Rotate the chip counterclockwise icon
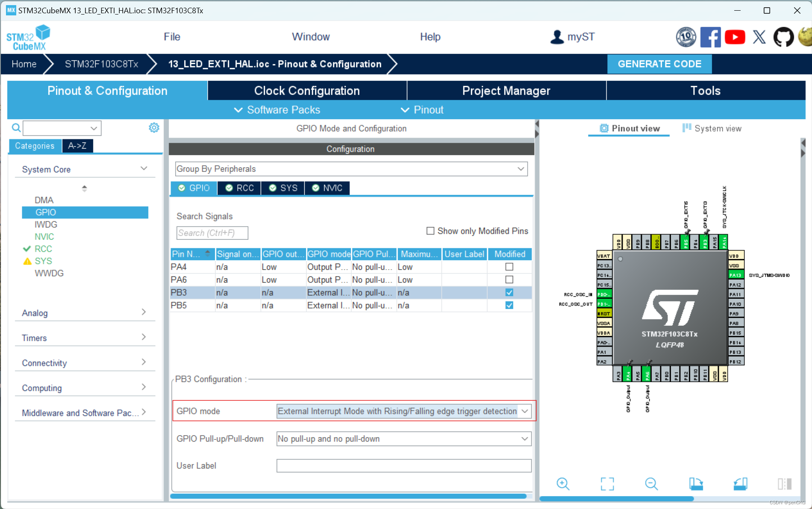The width and height of the screenshot is (812, 509). point(740,484)
